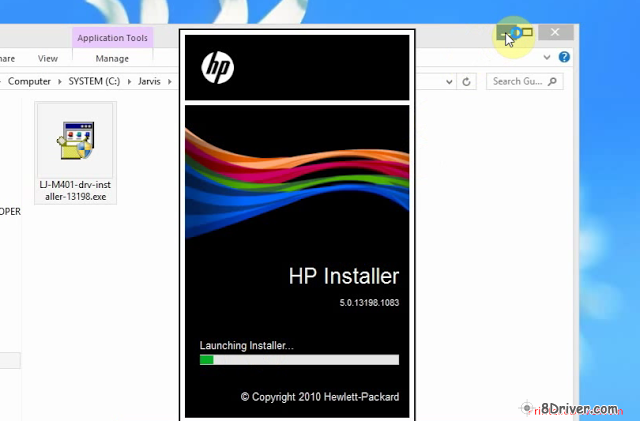Open the Application Tools ribbon tab
This screenshot has height=421, width=640.
pyautogui.click(x=113, y=38)
